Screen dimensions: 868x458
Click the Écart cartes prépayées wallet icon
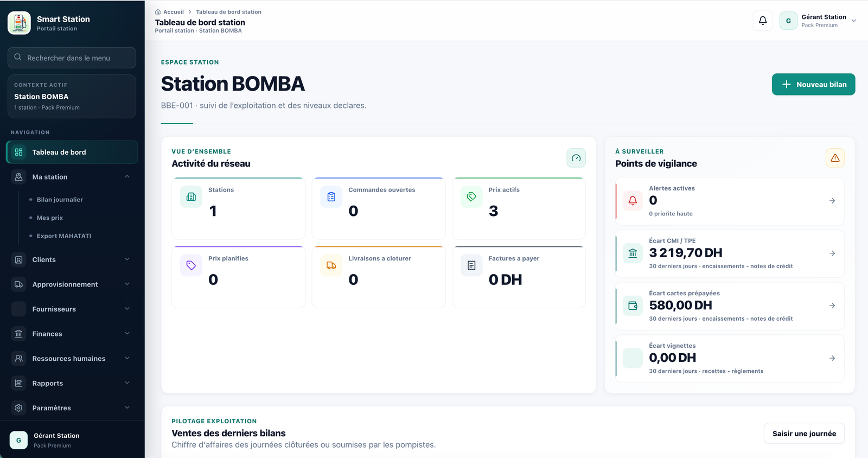point(633,306)
